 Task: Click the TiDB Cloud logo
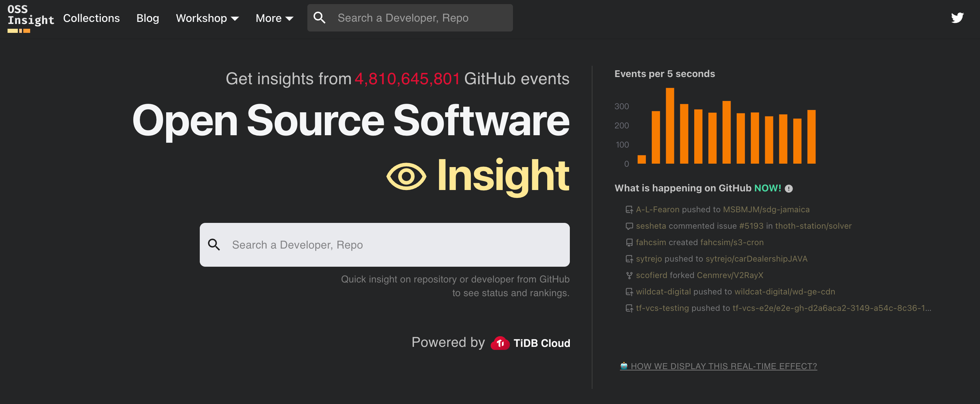pyautogui.click(x=530, y=343)
